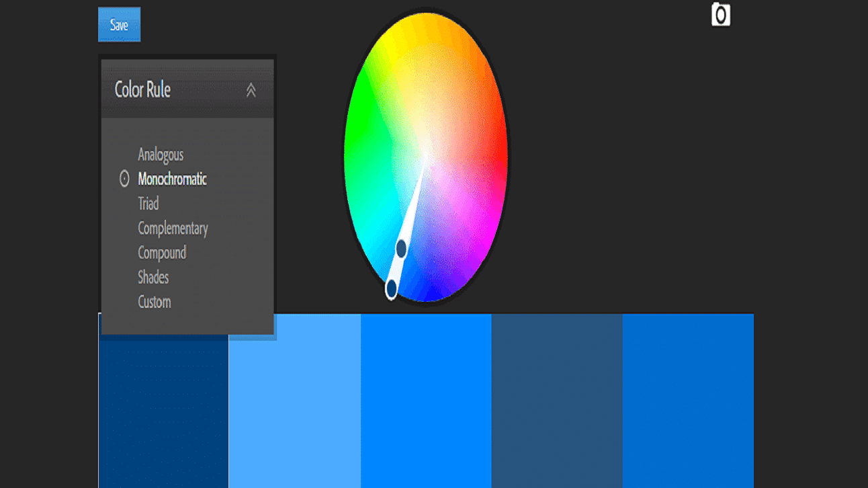Choose the Custom color rule
The width and height of the screenshot is (868, 488).
point(155,302)
